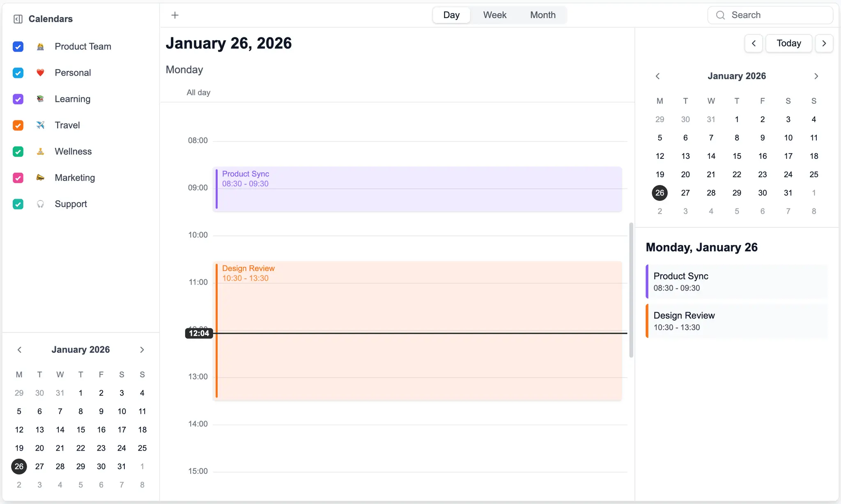Screen dimensions: 841x504
Task: Select January 18 in sidebar mini calendar
Action: [142, 430]
